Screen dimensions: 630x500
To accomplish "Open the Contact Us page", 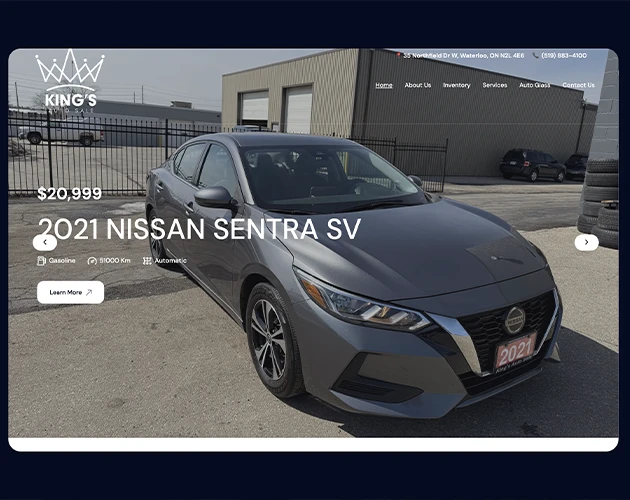I will coord(578,85).
